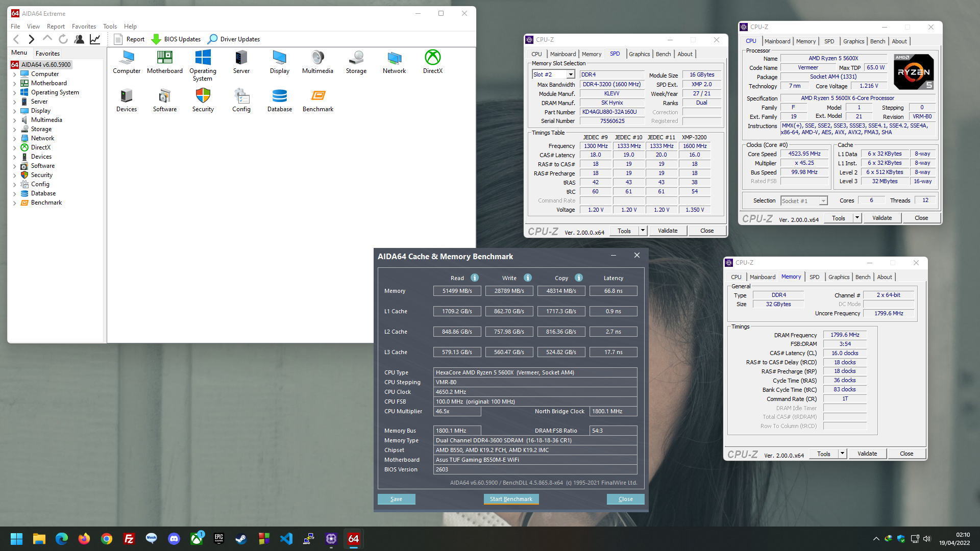Open the Slot #2 memory slot dropdown

(571, 74)
